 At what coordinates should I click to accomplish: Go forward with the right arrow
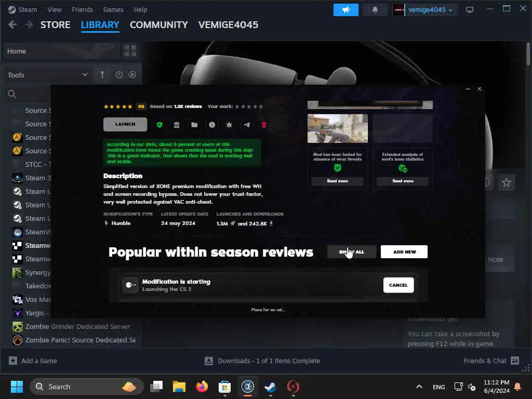(x=29, y=24)
